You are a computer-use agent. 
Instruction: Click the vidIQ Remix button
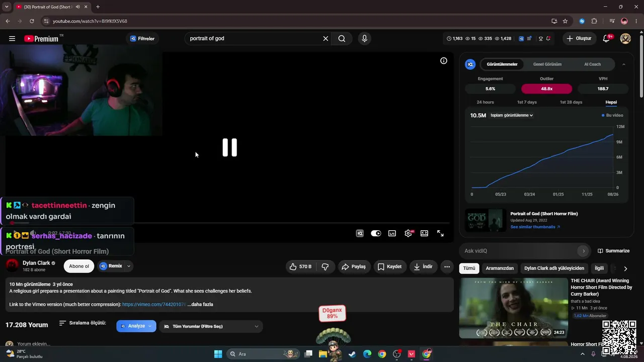coord(111,266)
